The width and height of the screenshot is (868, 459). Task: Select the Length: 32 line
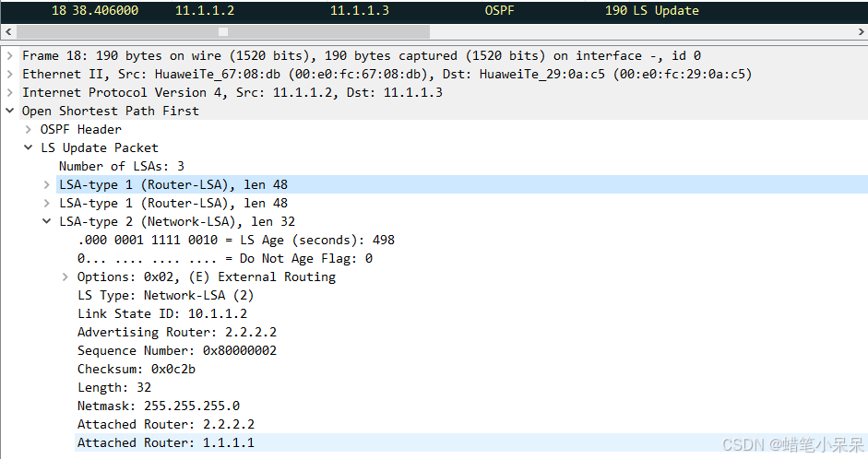pos(114,388)
